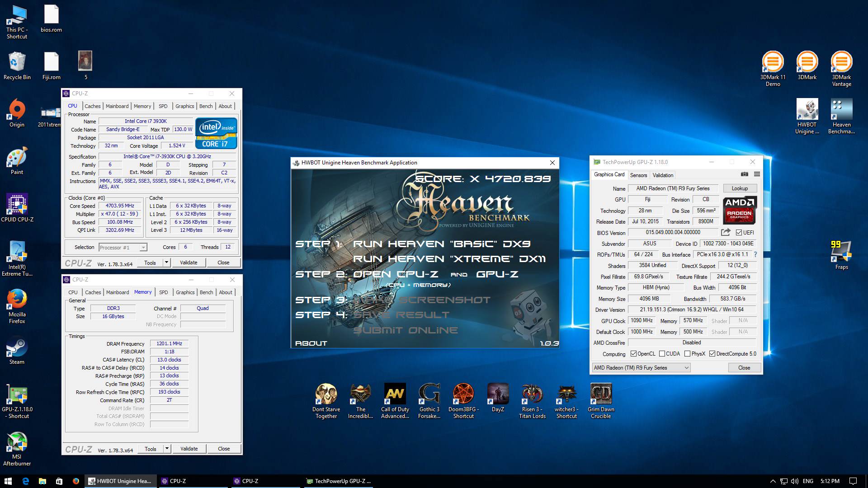Open Intel Extreme Tuning Utility shortcut
This screenshot has height=488, width=868.
point(17,259)
